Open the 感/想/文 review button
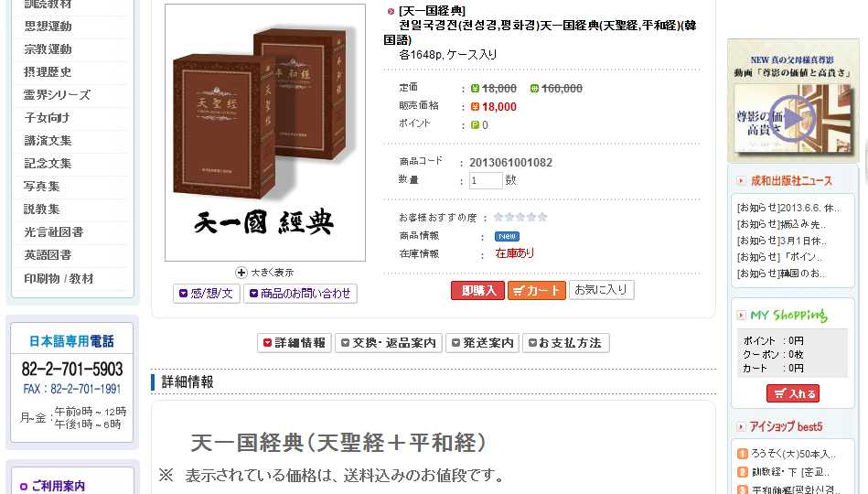The image size is (868, 494). pyautogui.click(x=207, y=294)
